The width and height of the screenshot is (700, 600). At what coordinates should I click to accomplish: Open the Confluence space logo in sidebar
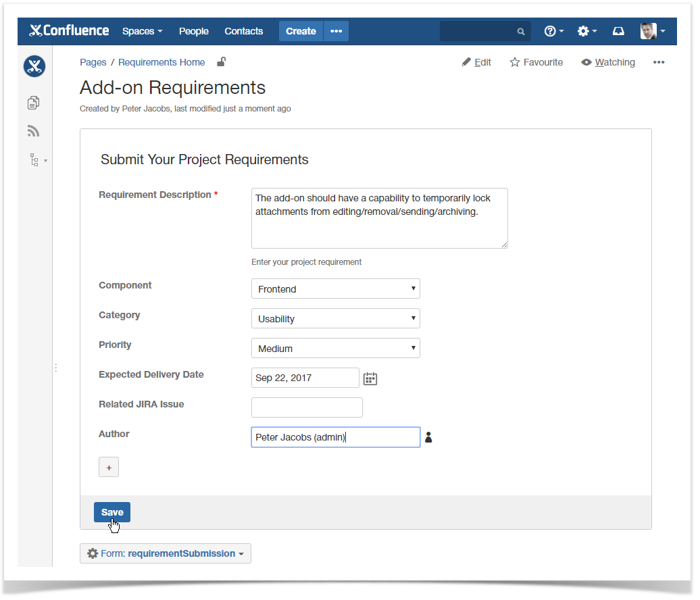click(34, 66)
